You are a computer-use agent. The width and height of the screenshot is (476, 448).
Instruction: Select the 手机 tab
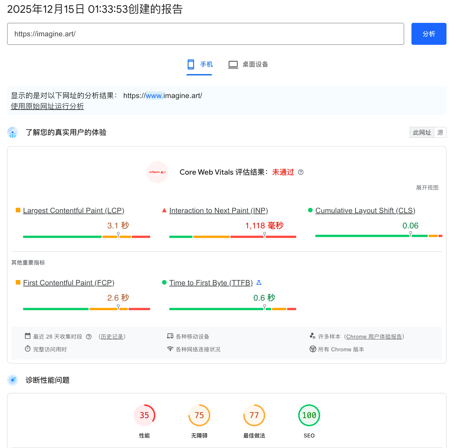tap(206, 64)
